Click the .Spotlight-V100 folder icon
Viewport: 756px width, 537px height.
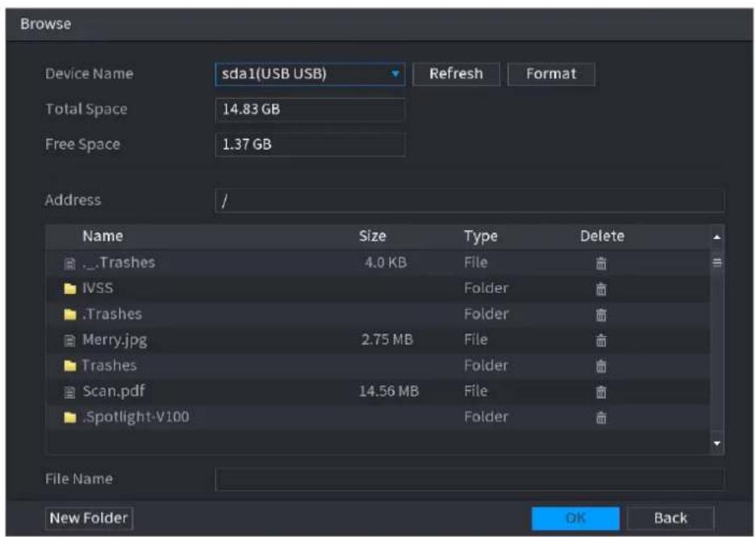(70, 417)
